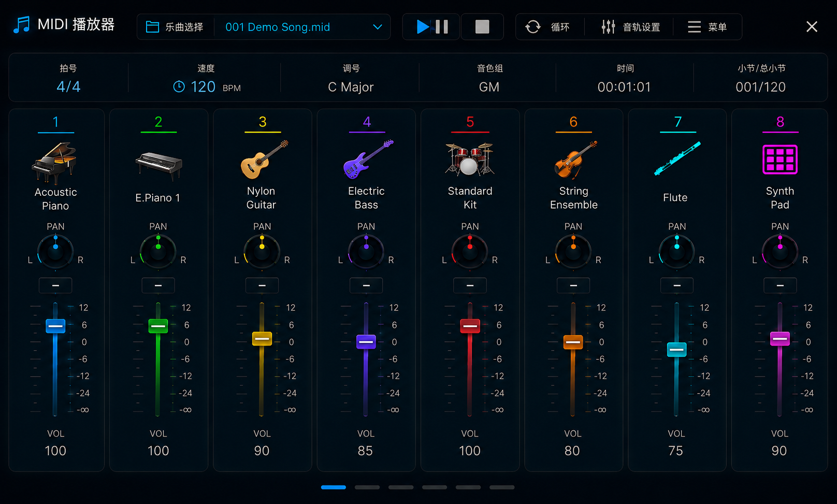This screenshot has width=837, height=504.
Task: Click the minus button on Acoustic Piano track
Action: click(55, 285)
